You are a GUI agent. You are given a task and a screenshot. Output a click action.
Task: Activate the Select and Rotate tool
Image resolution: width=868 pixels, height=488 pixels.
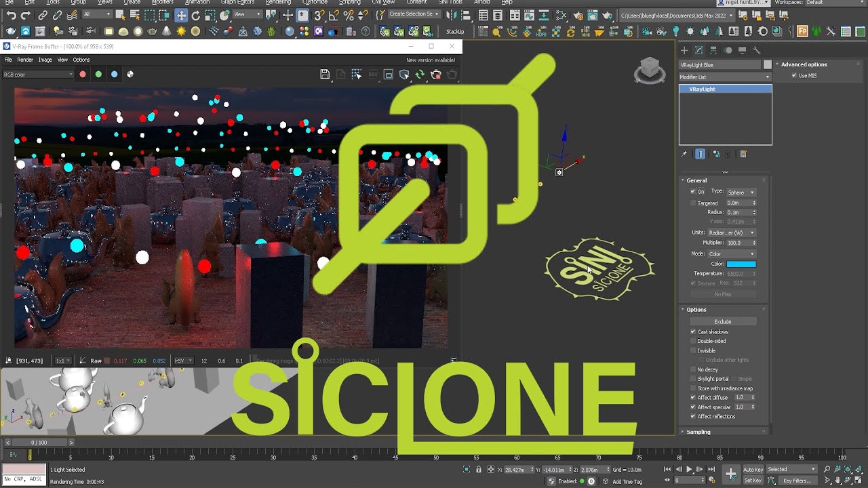[196, 16]
